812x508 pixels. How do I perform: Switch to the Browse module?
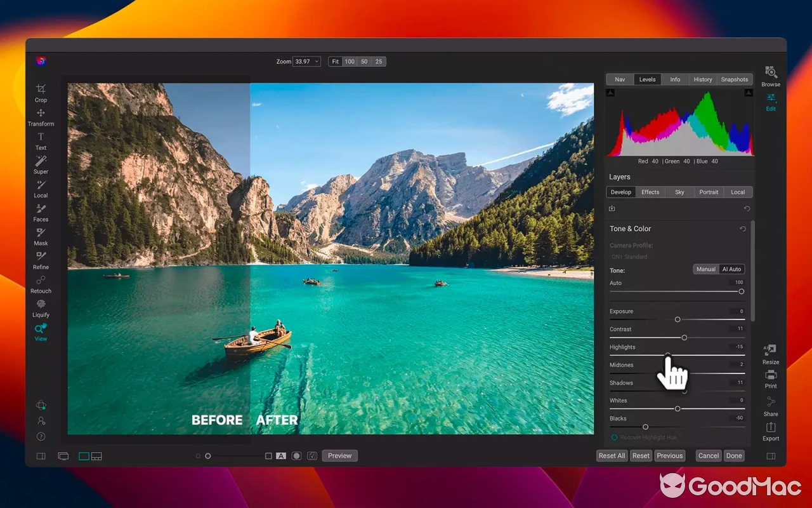770,76
